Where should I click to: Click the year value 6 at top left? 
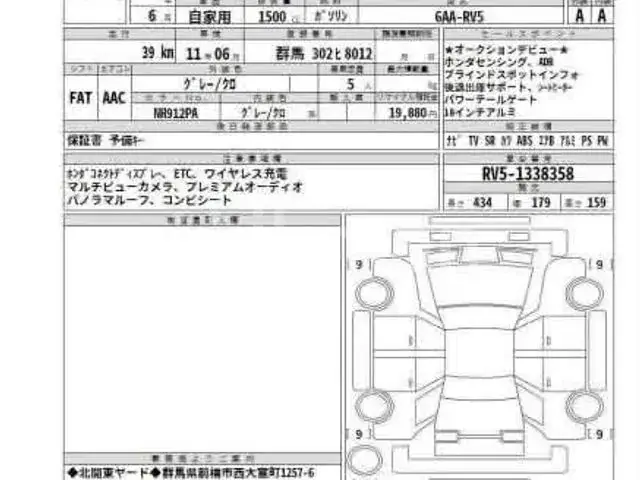tap(152, 16)
